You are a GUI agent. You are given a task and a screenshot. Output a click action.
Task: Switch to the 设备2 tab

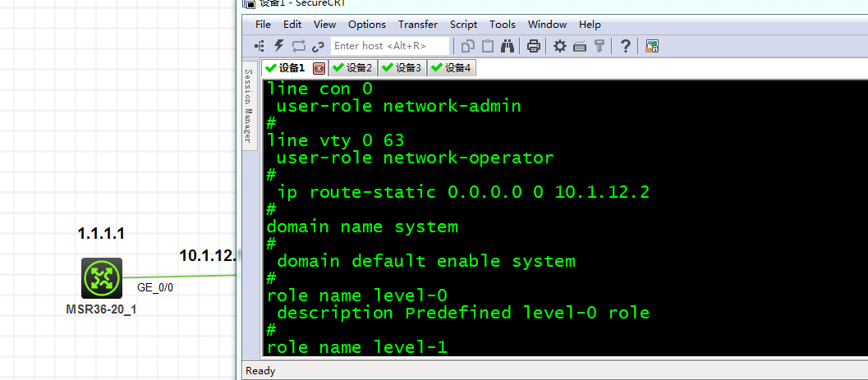point(353,68)
